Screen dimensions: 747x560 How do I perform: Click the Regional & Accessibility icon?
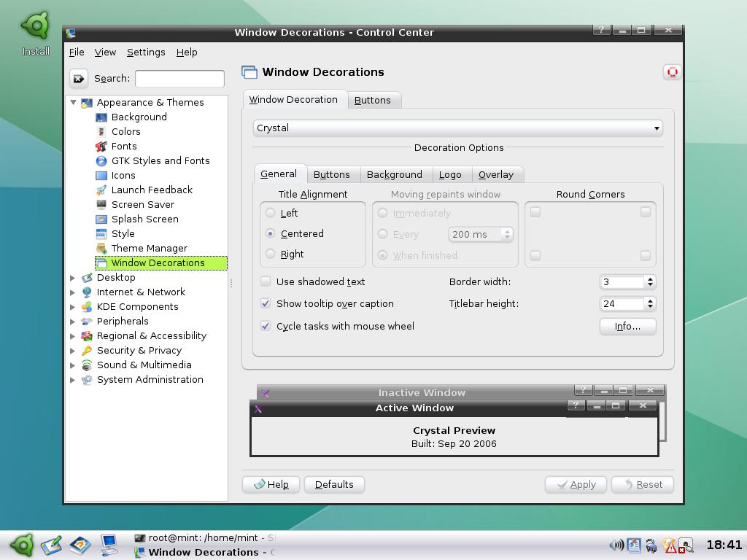pos(87,336)
